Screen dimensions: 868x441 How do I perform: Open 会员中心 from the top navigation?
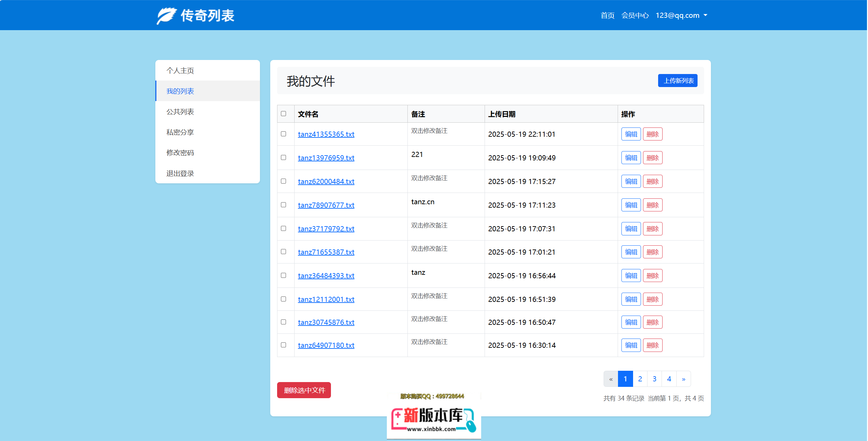point(635,15)
